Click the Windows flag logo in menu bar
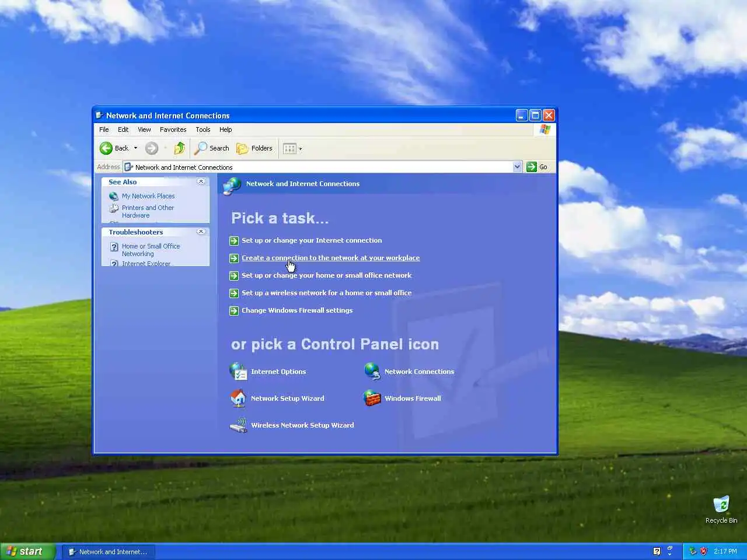 pos(544,129)
